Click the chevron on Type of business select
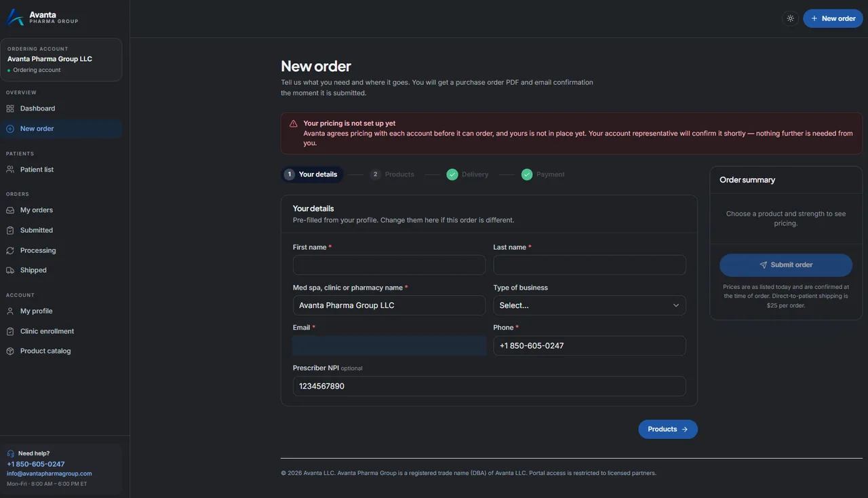 (676, 305)
